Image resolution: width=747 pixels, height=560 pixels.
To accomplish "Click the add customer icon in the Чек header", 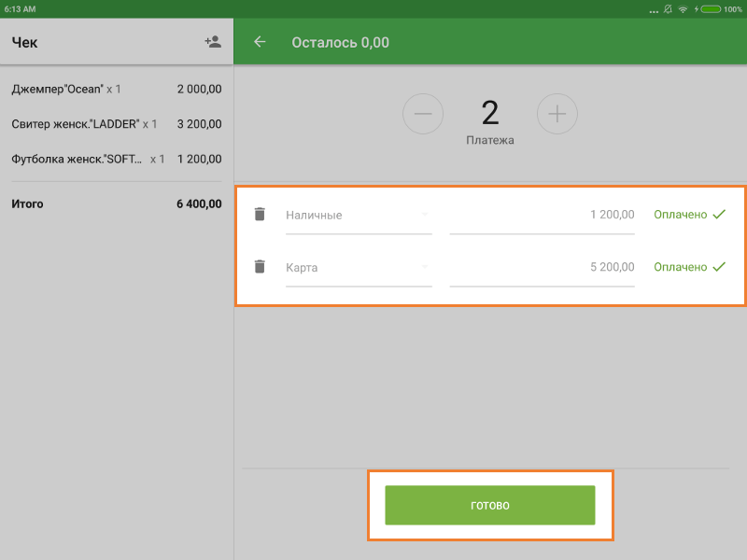I will coord(213,42).
